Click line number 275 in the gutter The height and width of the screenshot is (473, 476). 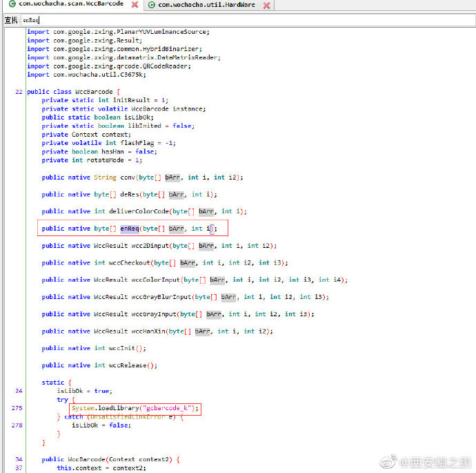[x=17, y=408]
